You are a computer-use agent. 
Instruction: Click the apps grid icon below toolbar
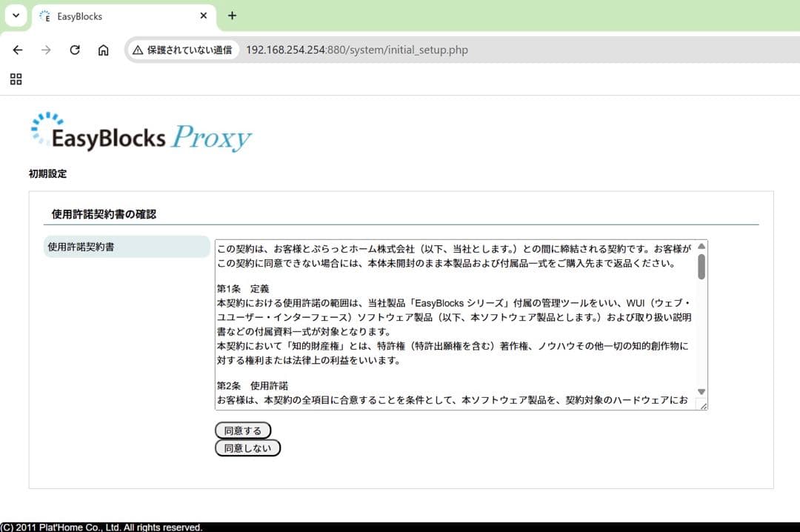[x=16, y=79]
